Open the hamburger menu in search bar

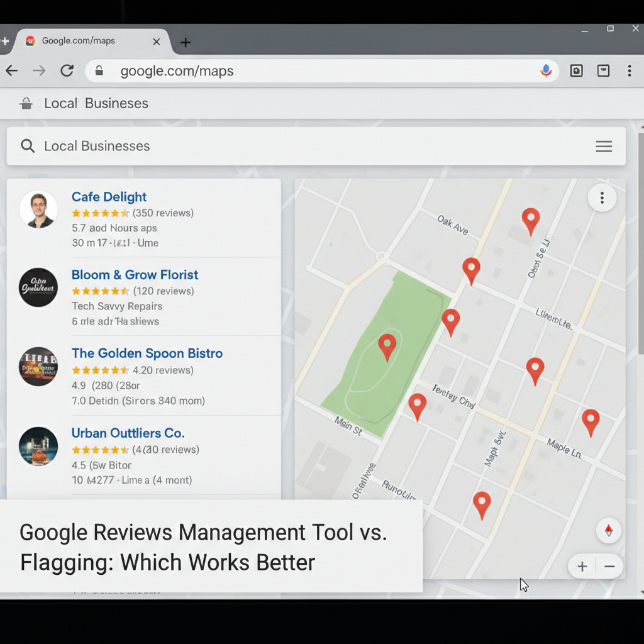pos(604,146)
